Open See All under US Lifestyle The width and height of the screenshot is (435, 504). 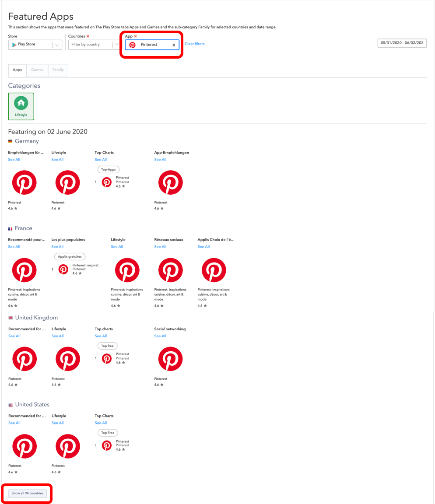pos(58,423)
